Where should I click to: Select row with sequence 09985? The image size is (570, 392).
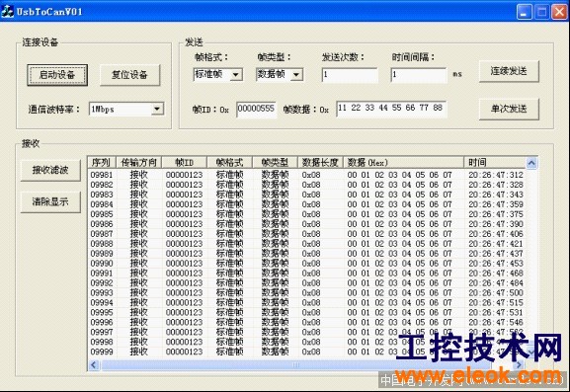(307, 214)
